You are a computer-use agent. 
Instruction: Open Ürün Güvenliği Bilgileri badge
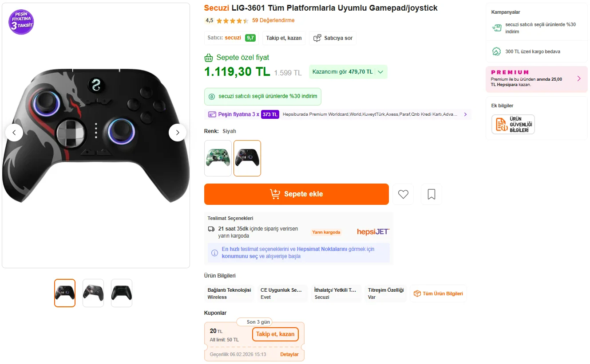(x=513, y=125)
